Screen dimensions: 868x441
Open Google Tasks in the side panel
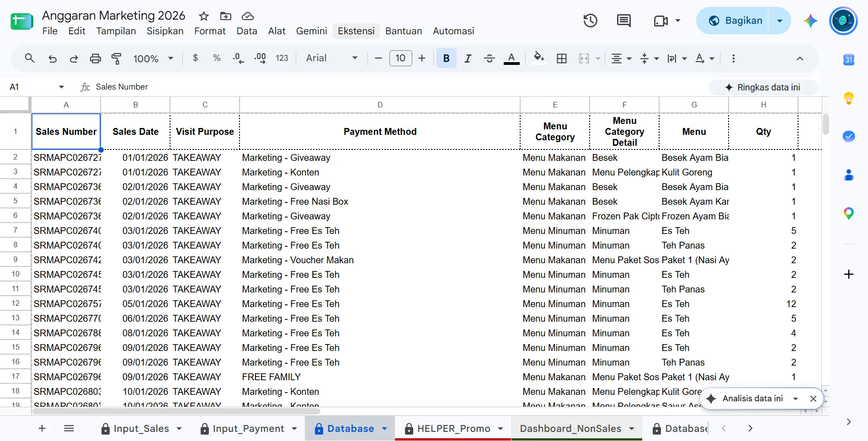849,136
